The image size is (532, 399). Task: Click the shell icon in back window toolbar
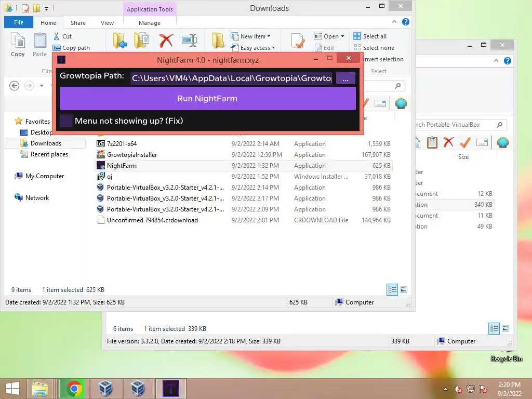pos(502,142)
